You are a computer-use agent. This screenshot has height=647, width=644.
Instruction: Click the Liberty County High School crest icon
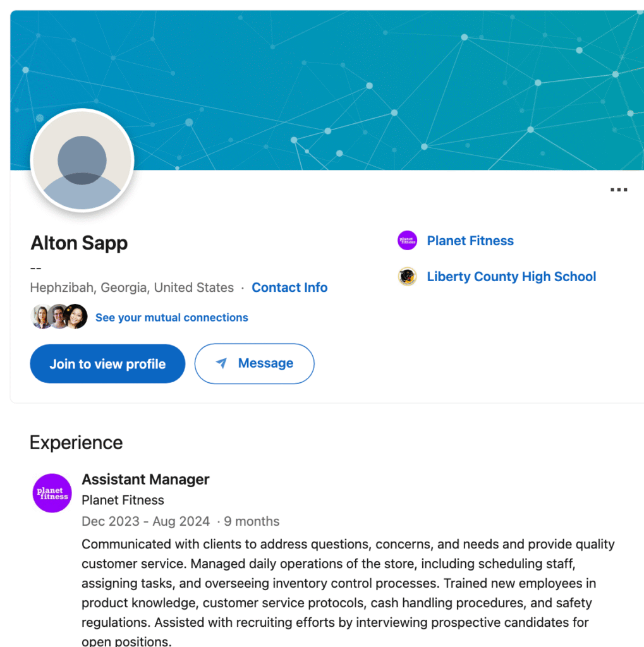(407, 277)
